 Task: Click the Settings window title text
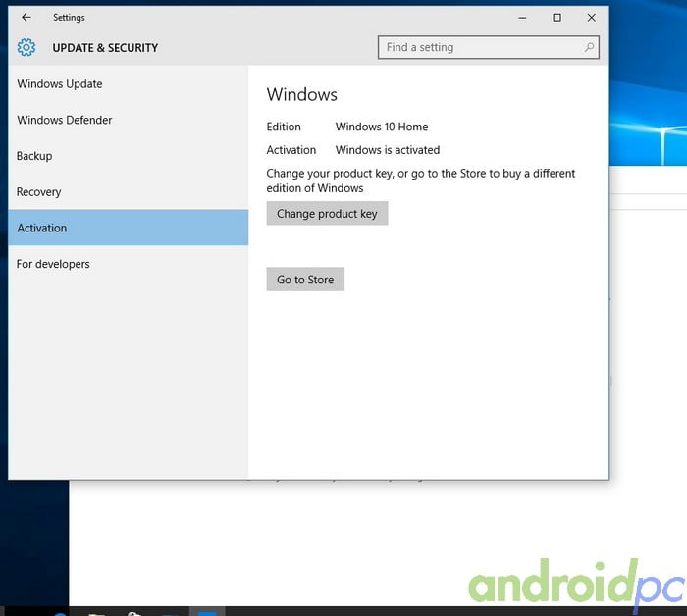[69, 18]
